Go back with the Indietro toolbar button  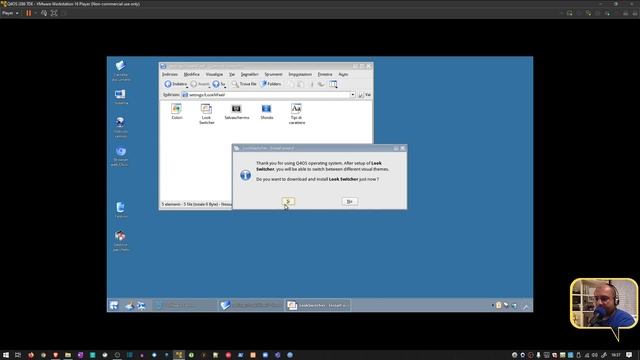click(x=175, y=84)
